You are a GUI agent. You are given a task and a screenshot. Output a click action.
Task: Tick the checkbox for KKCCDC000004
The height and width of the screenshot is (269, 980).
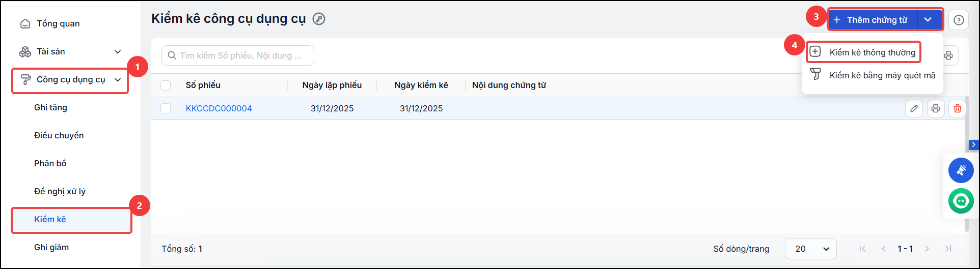point(166,108)
